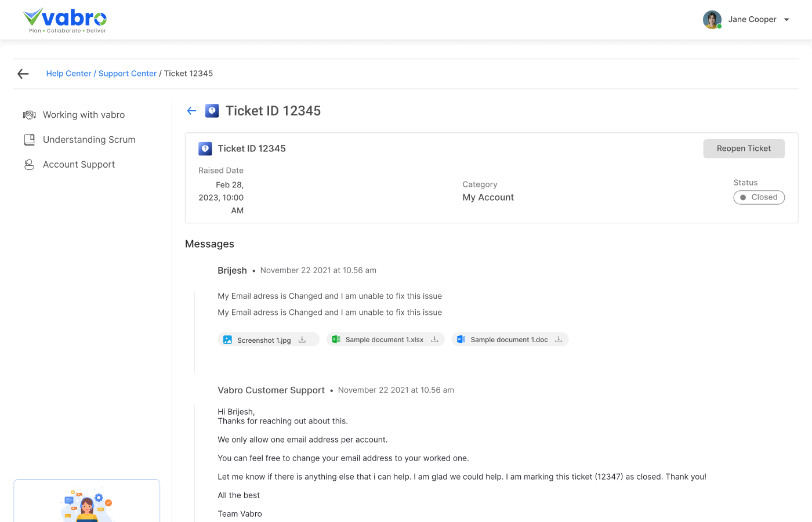Open Account Support via its person icon
Viewport: 812px width, 522px height.
pos(29,164)
